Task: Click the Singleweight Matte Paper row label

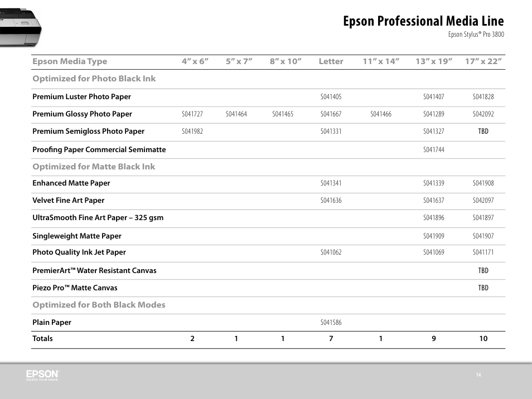Action: pyautogui.click(x=77, y=236)
